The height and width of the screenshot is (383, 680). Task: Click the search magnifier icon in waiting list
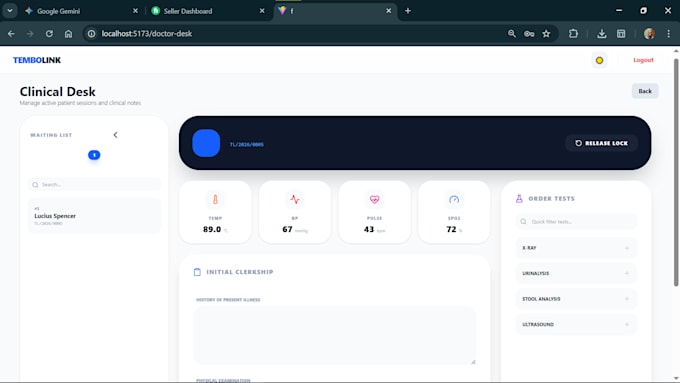(x=35, y=185)
